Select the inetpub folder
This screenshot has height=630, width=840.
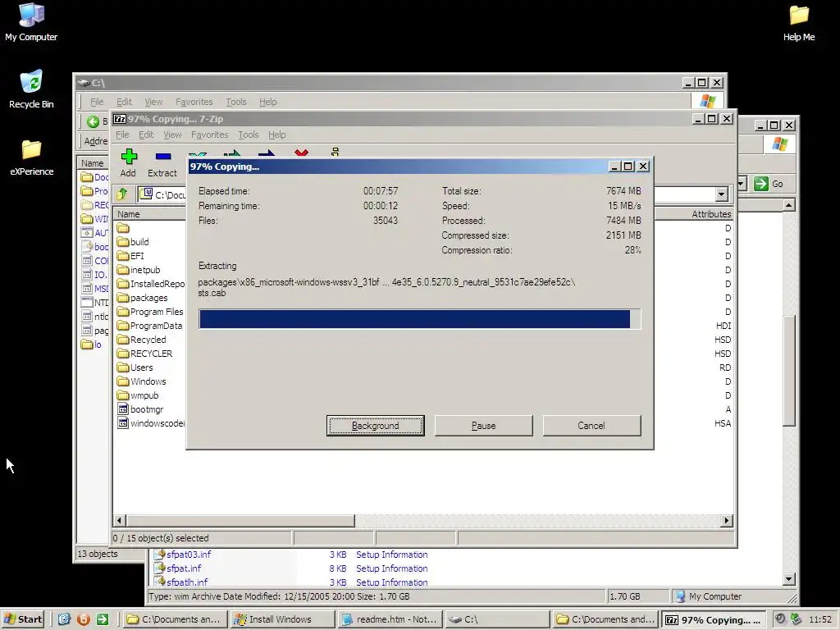139,270
